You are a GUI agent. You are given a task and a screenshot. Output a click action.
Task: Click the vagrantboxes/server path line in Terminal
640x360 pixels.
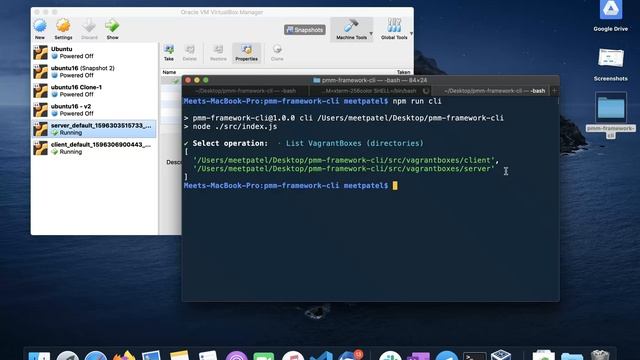(x=344, y=169)
